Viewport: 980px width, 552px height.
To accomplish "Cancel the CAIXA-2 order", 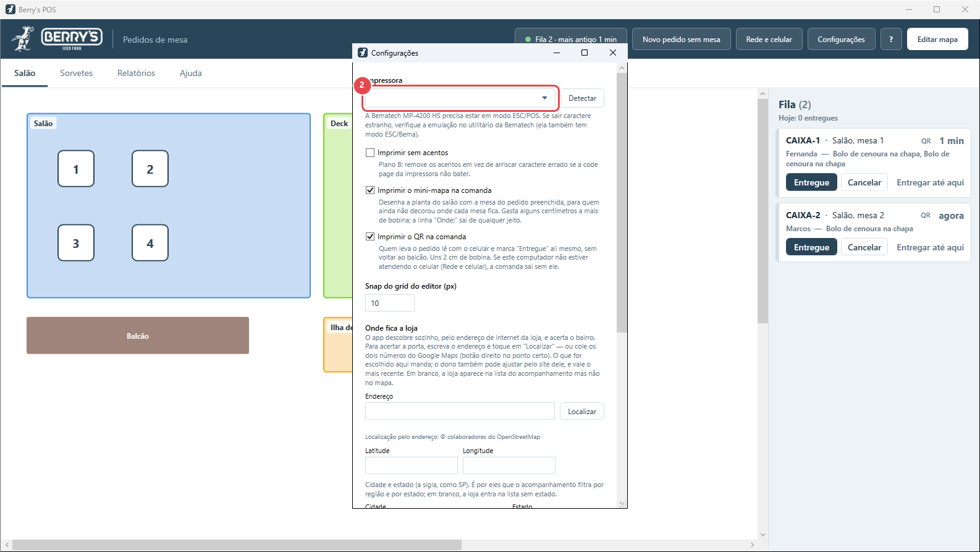I will [x=864, y=247].
